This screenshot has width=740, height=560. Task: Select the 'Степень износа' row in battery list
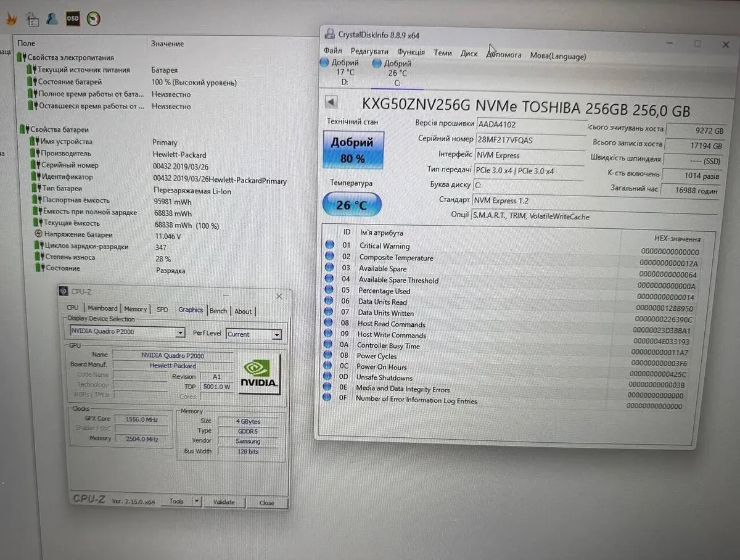68,257
